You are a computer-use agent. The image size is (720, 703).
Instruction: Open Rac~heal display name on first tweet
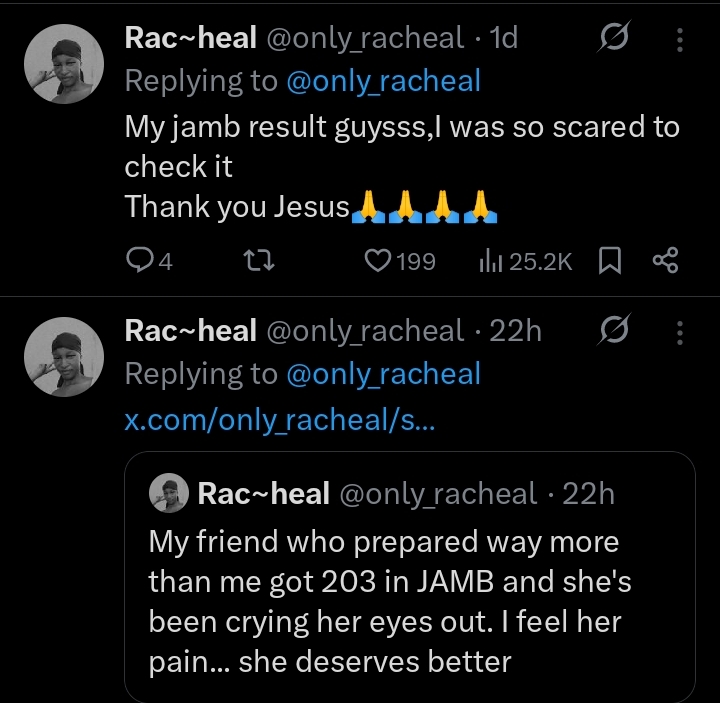pyautogui.click(x=190, y=38)
